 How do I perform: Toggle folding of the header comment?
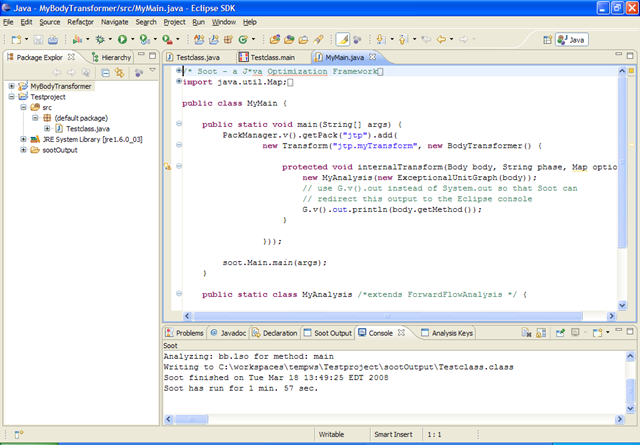pos(179,71)
